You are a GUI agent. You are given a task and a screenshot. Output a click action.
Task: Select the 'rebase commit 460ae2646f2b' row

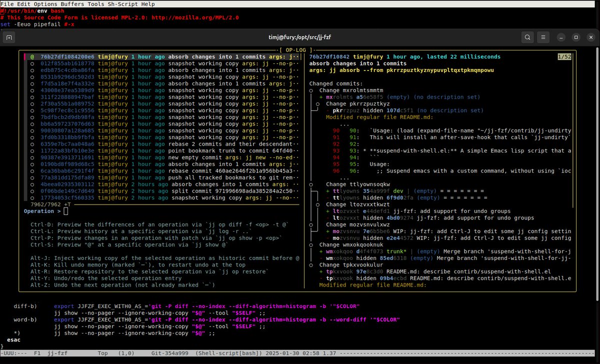click(x=162, y=170)
